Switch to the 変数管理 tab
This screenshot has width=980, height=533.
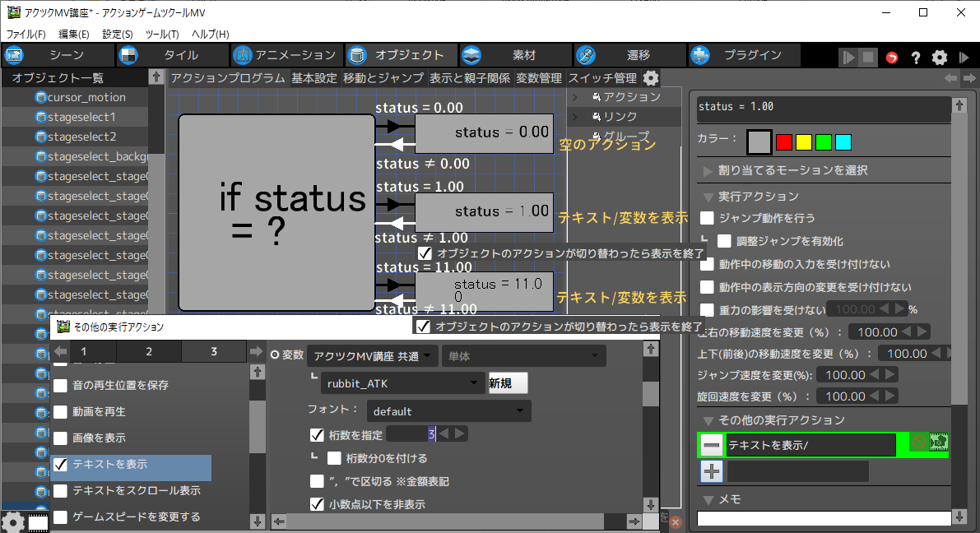coord(539,78)
